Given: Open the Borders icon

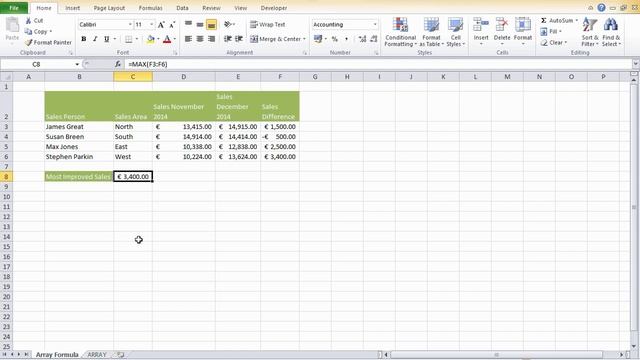Looking at the screenshot, I should click(129, 39).
